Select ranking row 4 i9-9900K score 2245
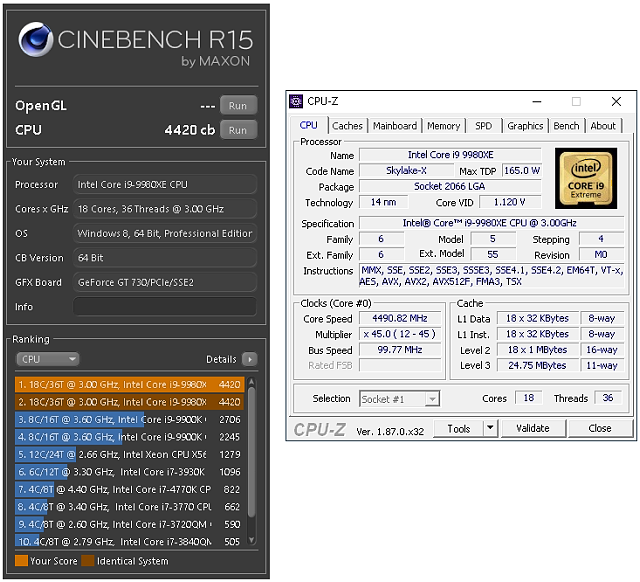Viewport: 640px width, 582px height. click(x=130, y=437)
